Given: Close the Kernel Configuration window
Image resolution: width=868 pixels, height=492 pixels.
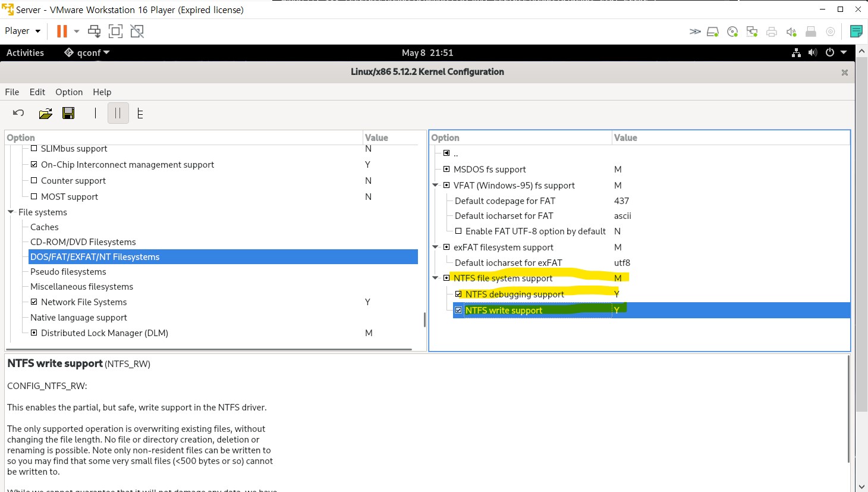Looking at the screenshot, I should (844, 72).
